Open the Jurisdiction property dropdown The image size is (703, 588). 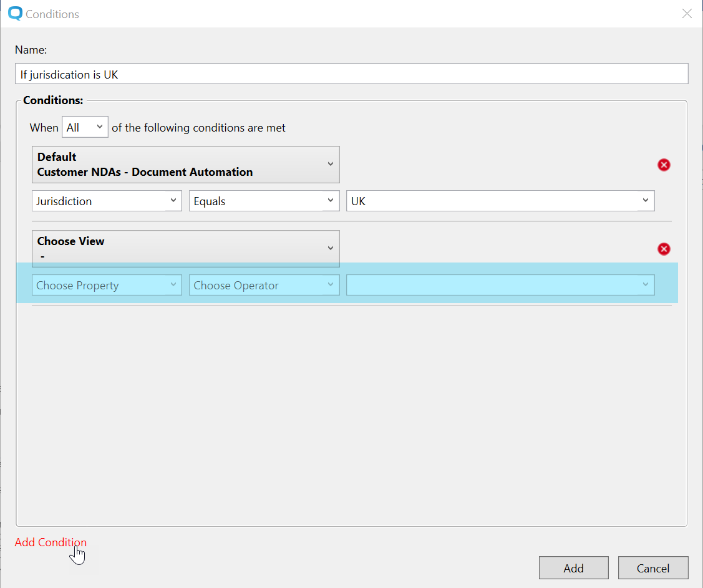click(x=107, y=201)
